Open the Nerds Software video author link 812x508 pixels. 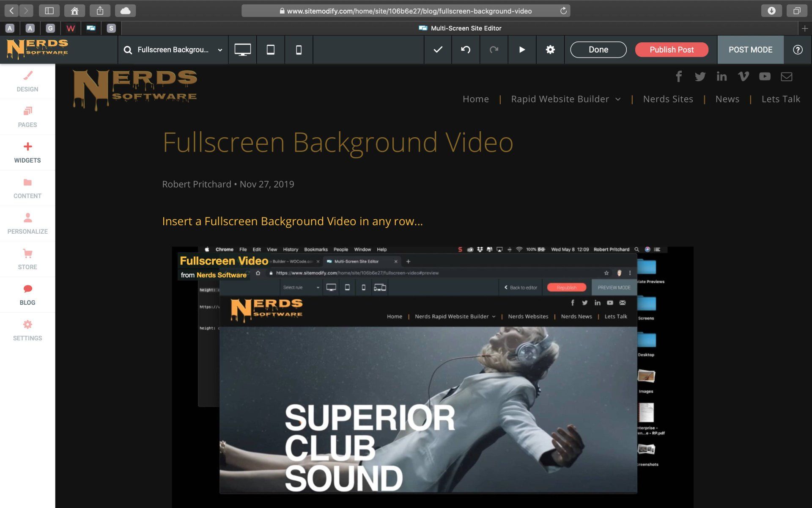221,275
